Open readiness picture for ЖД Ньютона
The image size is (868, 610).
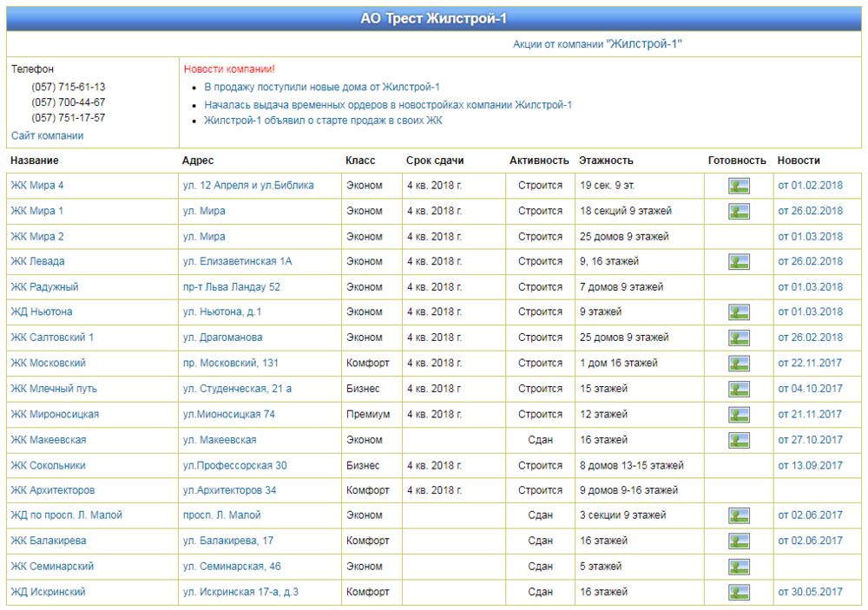tap(739, 312)
